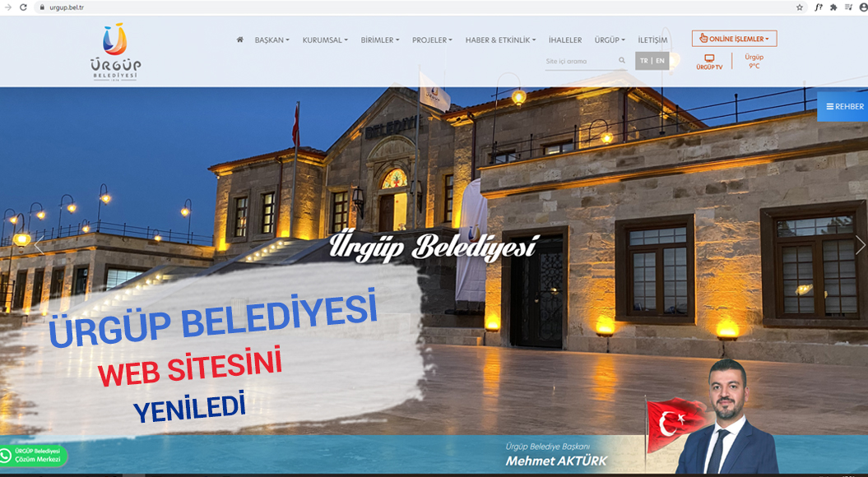
Task: Expand the KURUMSAL dropdown menu
Action: point(325,40)
